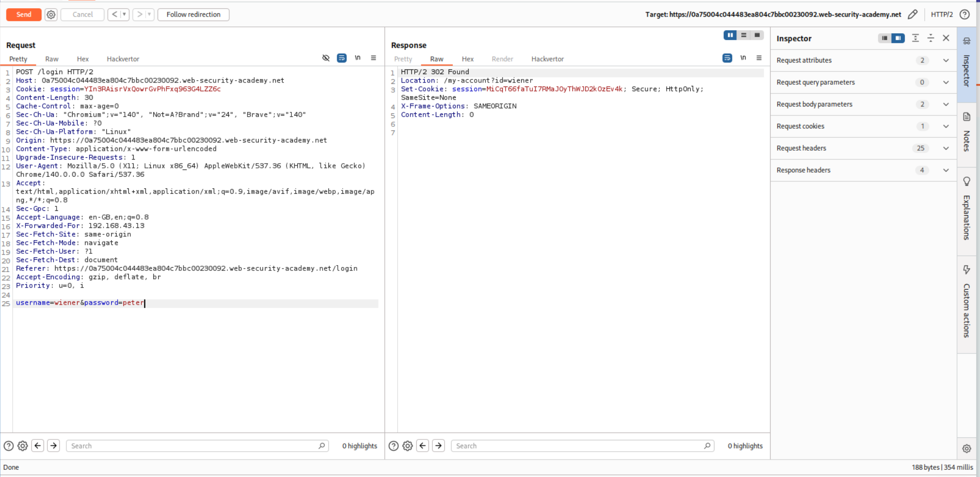Click the Follow redirection button
The height and width of the screenshot is (477, 980).
(x=193, y=15)
